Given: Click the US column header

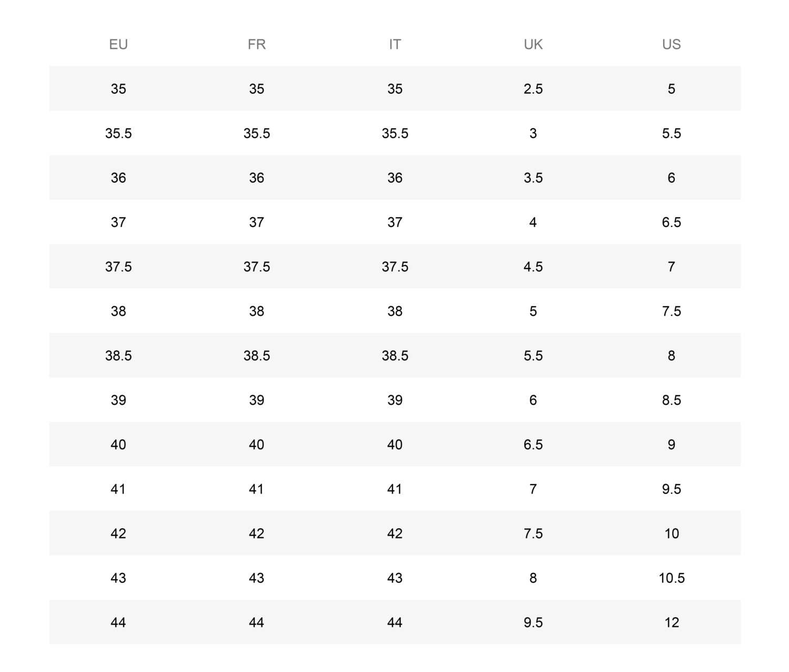Looking at the screenshot, I should tap(671, 44).
